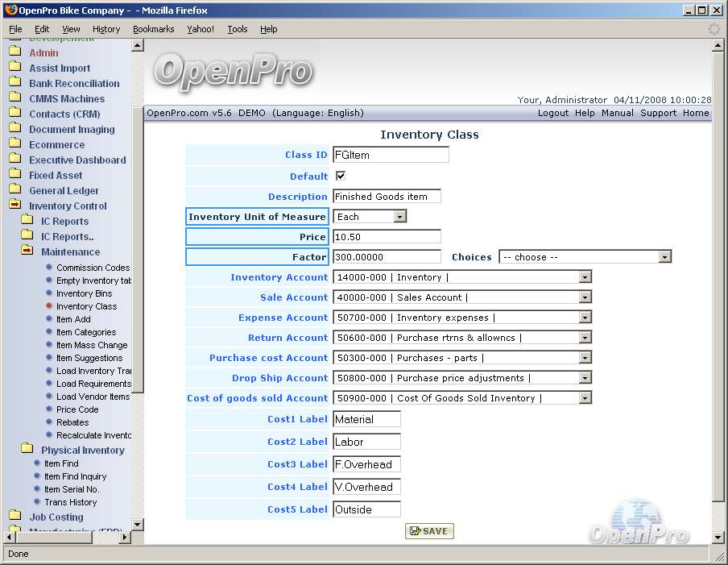Open the Inventory Unit of Measure dropdown
Image resolution: width=728 pixels, height=565 pixels.
coord(399,217)
